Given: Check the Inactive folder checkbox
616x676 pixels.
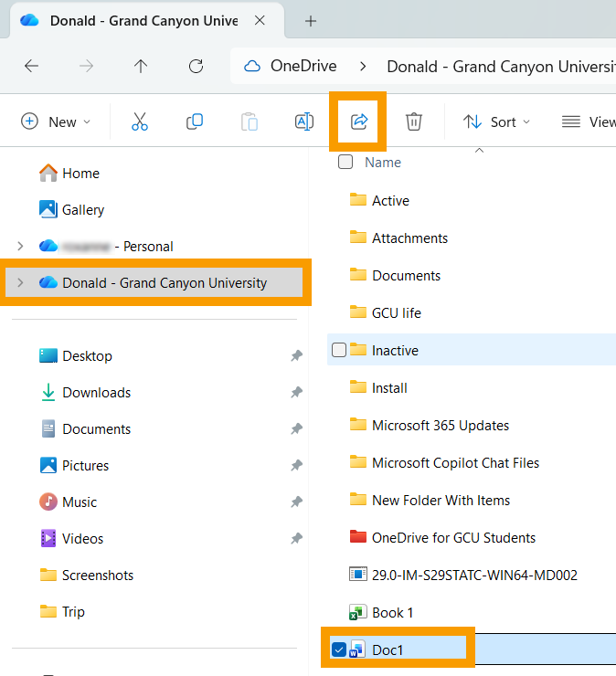Looking at the screenshot, I should click(339, 350).
